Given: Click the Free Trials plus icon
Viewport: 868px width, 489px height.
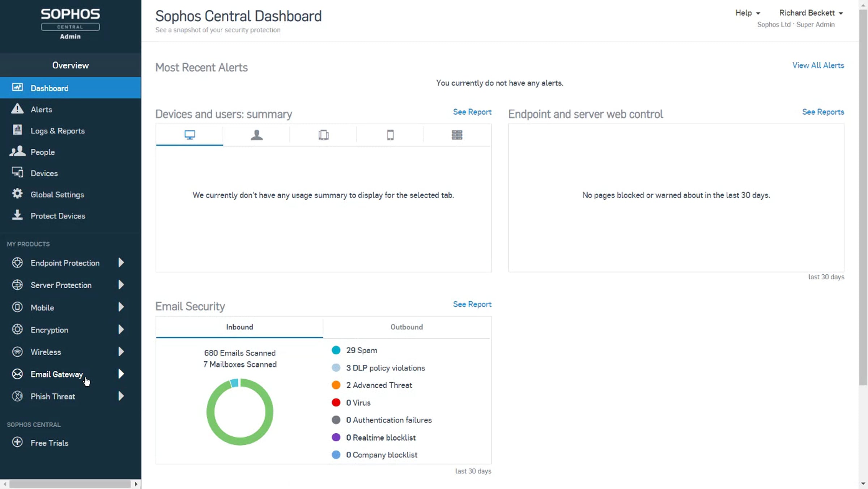Looking at the screenshot, I should [x=17, y=442].
